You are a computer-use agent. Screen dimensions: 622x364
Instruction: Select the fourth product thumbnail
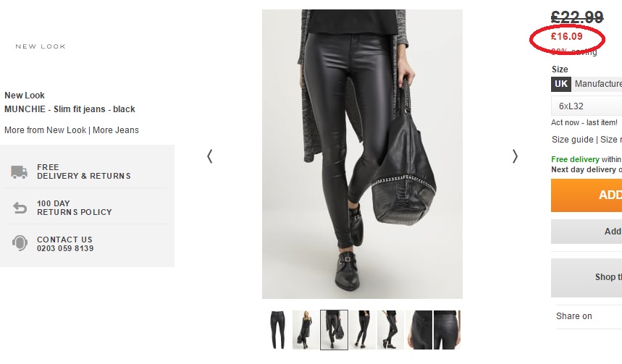[x=362, y=330]
